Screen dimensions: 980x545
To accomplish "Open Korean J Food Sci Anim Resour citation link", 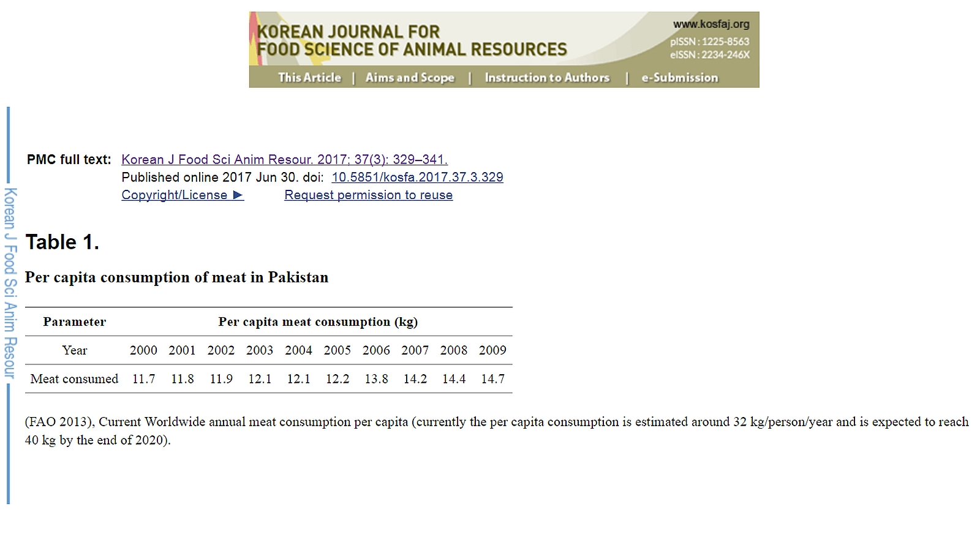I will click(284, 160).
